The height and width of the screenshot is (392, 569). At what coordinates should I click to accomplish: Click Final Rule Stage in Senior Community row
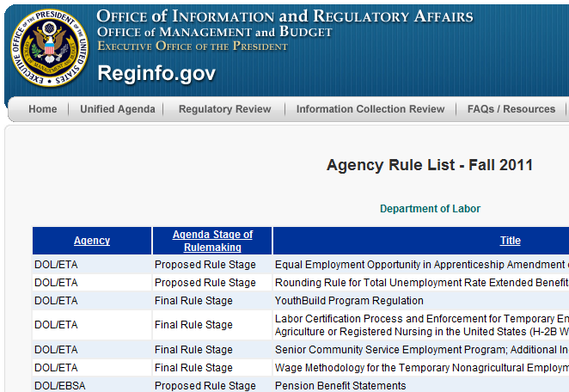coord(193,350)
